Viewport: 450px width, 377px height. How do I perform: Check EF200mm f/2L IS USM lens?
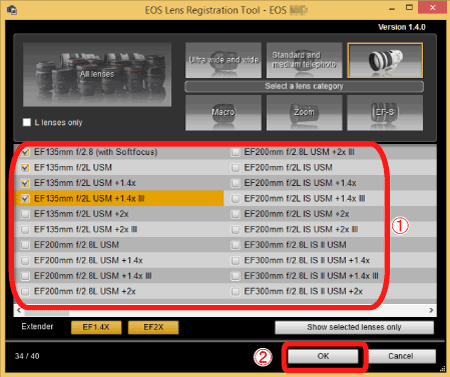[235, 168]
